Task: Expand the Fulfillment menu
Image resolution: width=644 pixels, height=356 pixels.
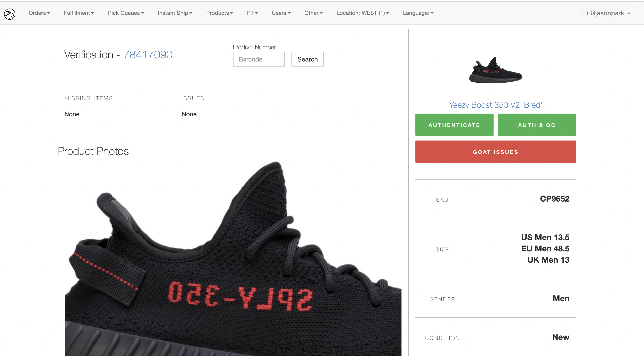Action: (79, 13)
